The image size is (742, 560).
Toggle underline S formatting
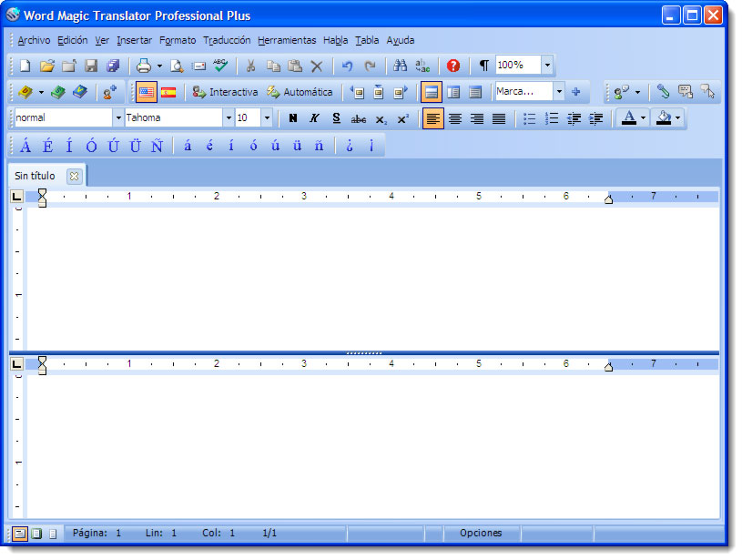[x=337, y=118]
